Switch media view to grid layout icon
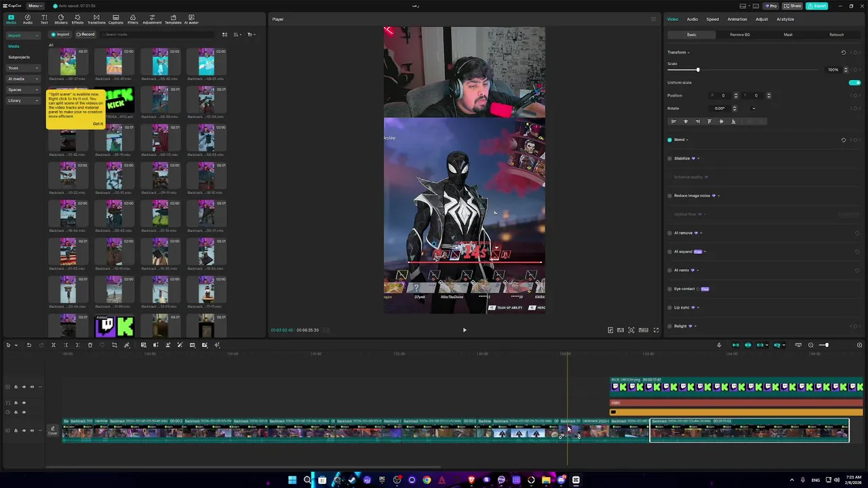Screen dimensions: 868x488 (224, 34)
